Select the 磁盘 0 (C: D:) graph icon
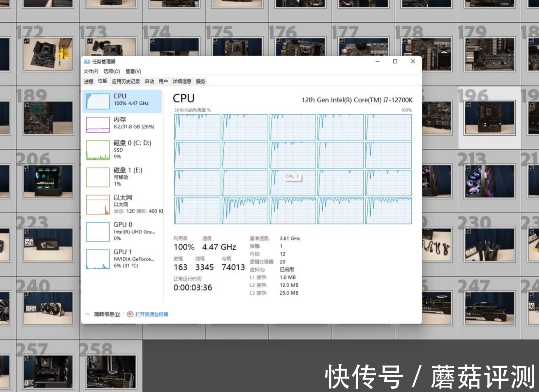The width and height of the screenshot is (539, 392). point(98,150)
